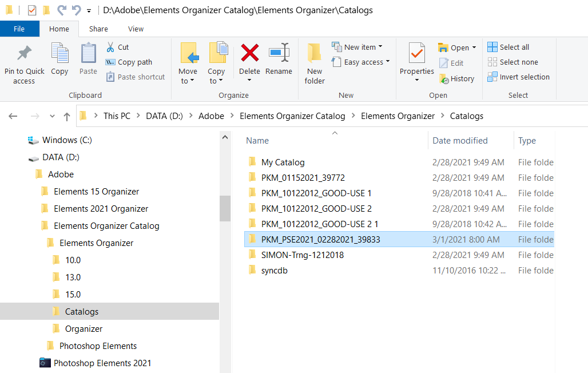Image resolution: width=588 pixels, height=373 pixels.
Task: Sort files by Date modified column
Action: (x=460, y=140)
